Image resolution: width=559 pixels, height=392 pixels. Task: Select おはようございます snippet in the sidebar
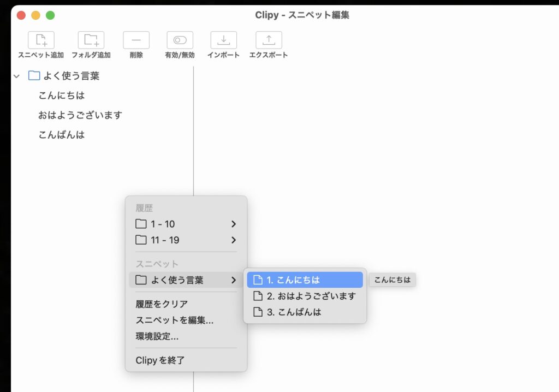point(80,115)
